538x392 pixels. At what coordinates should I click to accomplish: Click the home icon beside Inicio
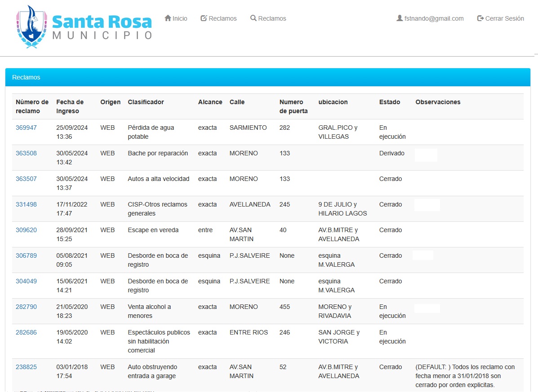tap(168, 18)
